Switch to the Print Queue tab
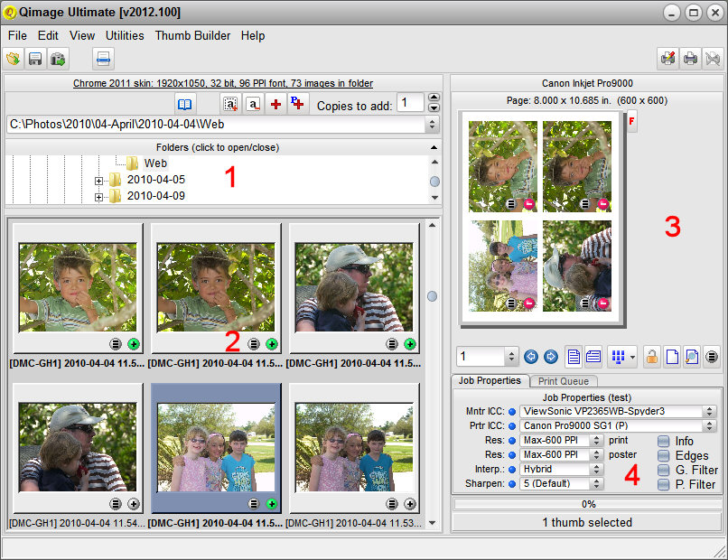The width and height of the screenshot is (728, 560). tap(563, 381)
